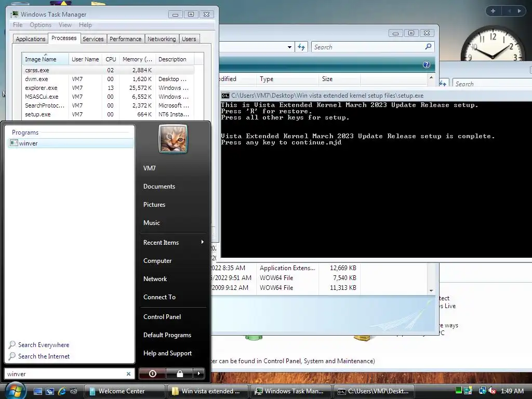Sort Explorer files by Type column
This screenshot has height=399, width=532.
click(287, 79)
